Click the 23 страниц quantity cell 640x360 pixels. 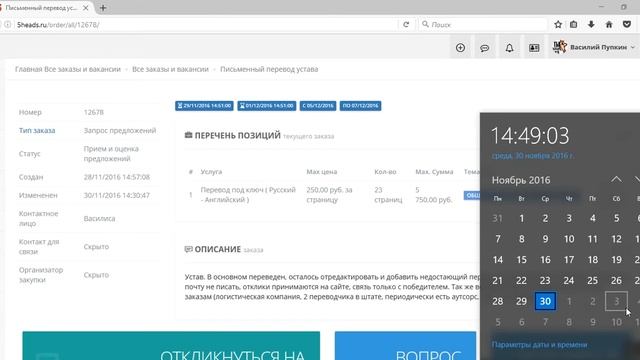pos(388,195)
